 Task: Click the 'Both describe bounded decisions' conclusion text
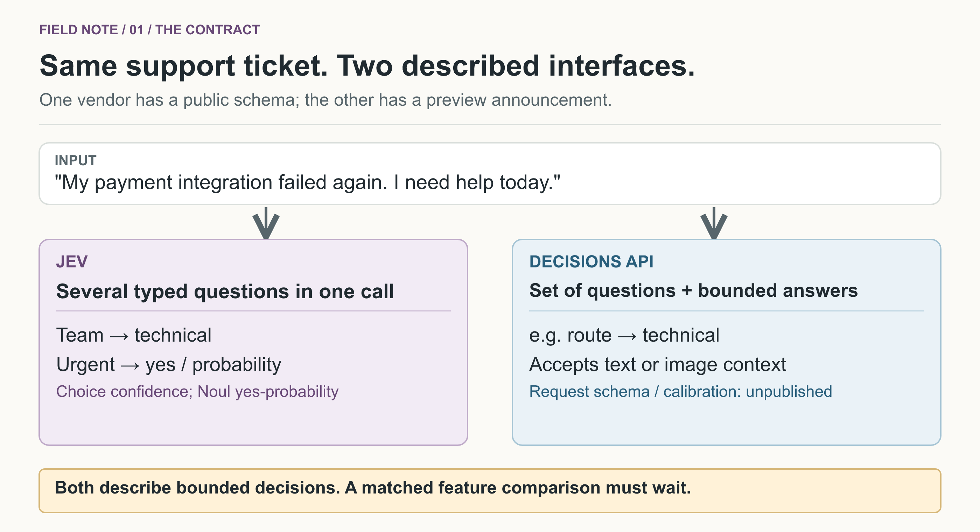(x=372, y=488)
